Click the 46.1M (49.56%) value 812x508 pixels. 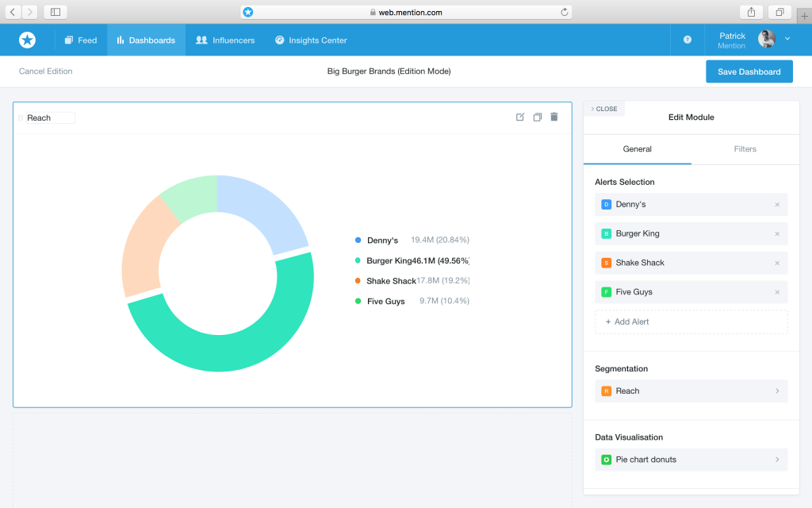coord(441,260)
